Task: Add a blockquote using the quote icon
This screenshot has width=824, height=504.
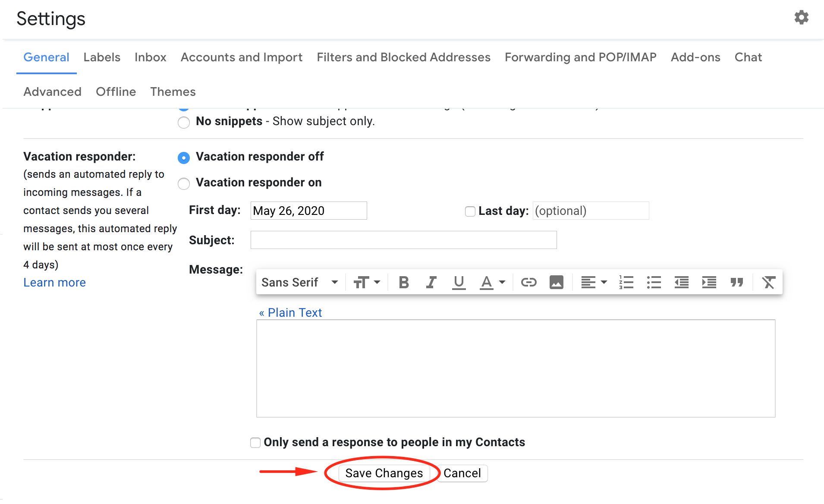Action: click(x=737, y=282)
